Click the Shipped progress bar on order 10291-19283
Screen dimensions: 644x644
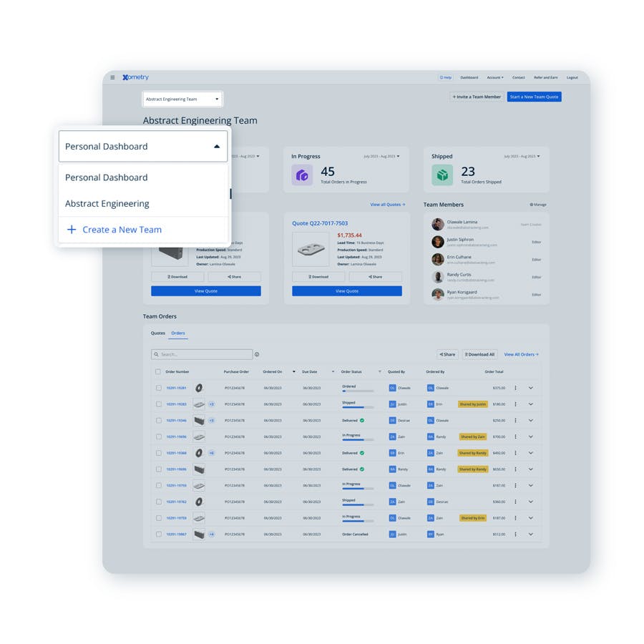click(358, 407)
